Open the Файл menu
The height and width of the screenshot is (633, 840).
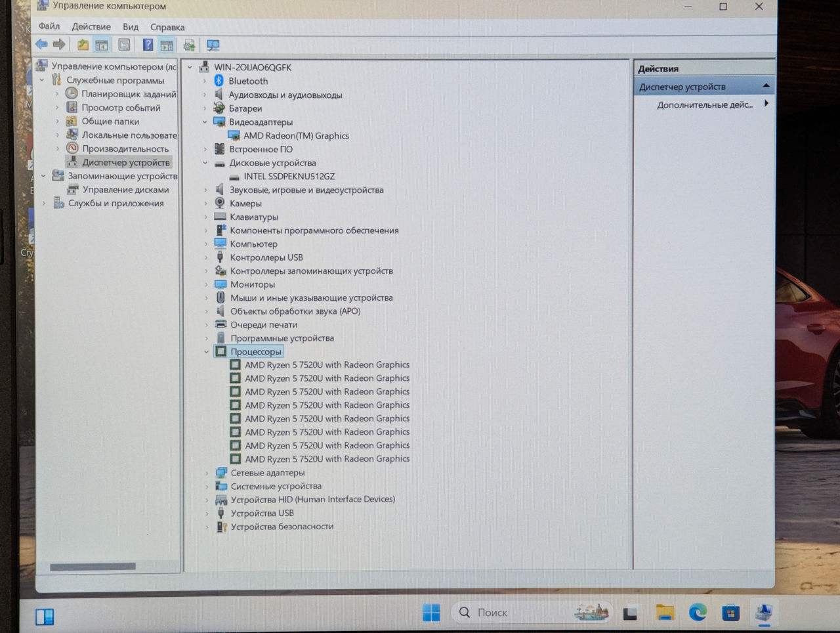[x=49, y=26]
